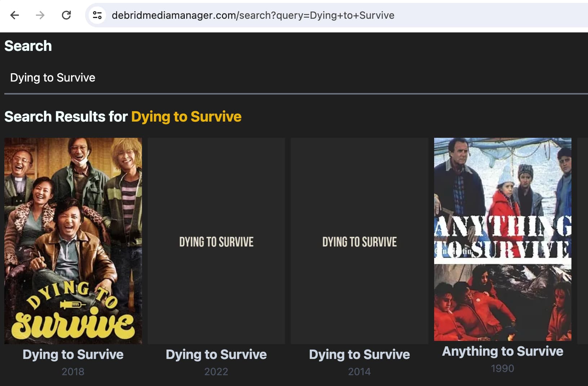Open site information icon in address bar
Viewport: 588px width, 386px height.
click(x=97, y=15)
